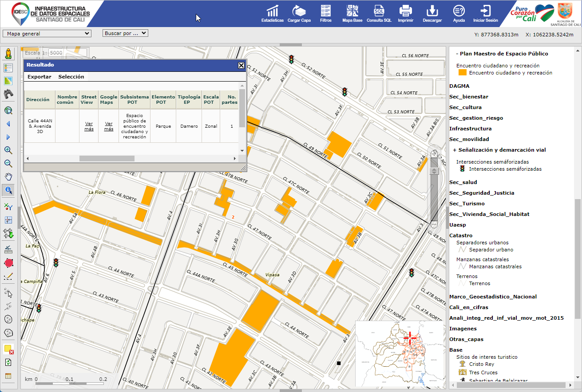Open the Exportar menu in Resultado window
Image resolution: width=582 pixels, height=392 pixels.
[40, 77]
